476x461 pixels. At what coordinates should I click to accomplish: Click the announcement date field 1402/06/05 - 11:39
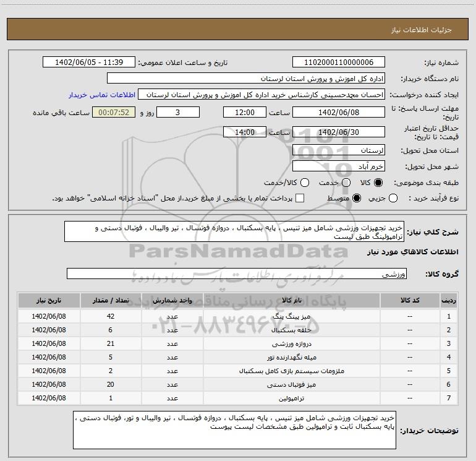coord(89,62)
